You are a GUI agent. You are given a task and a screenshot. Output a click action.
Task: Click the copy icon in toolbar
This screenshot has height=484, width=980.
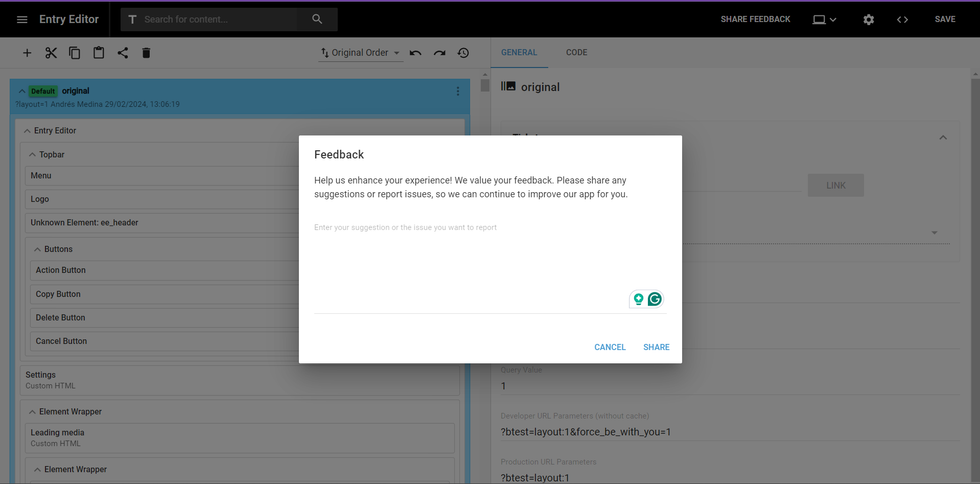75,53
